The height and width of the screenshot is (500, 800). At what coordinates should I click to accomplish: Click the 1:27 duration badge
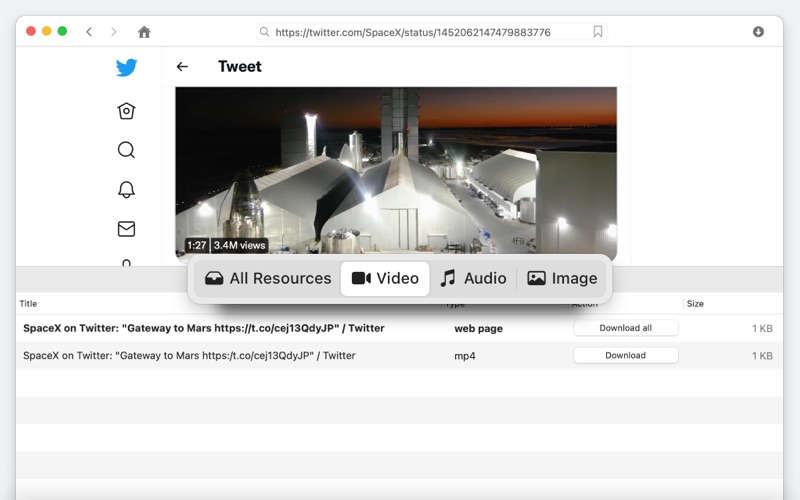coord(197,245)
